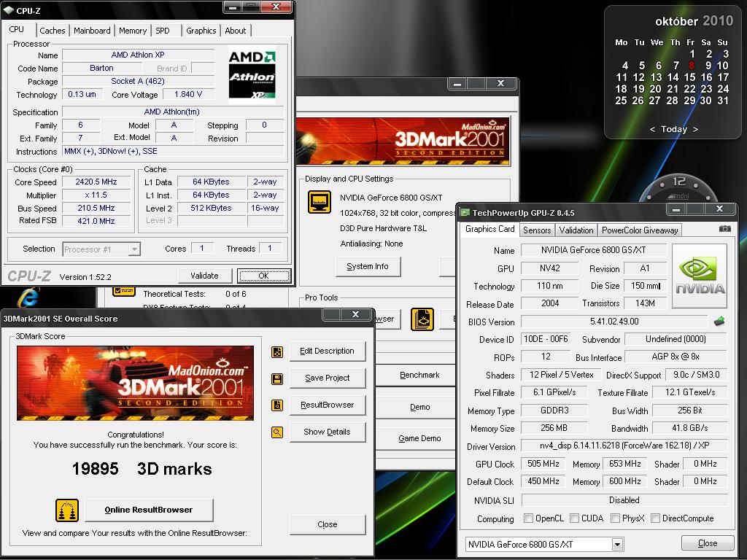Click the Edit Description button

[x=328, y=351]
